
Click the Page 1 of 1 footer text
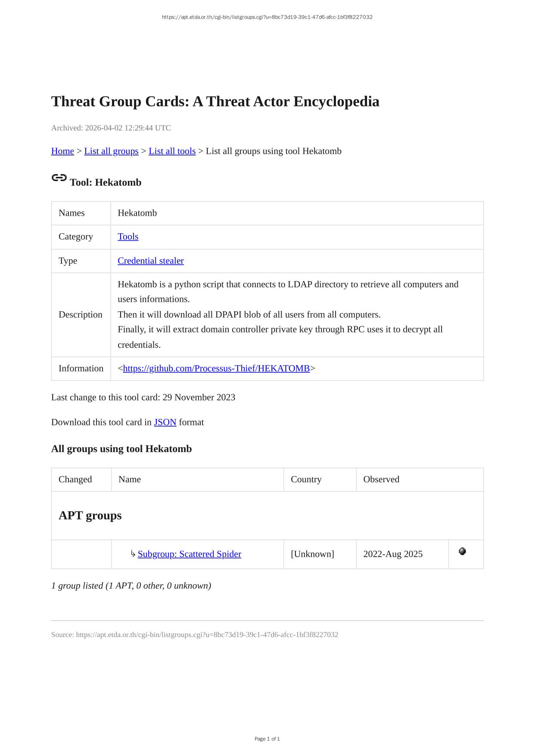(267, 739)
